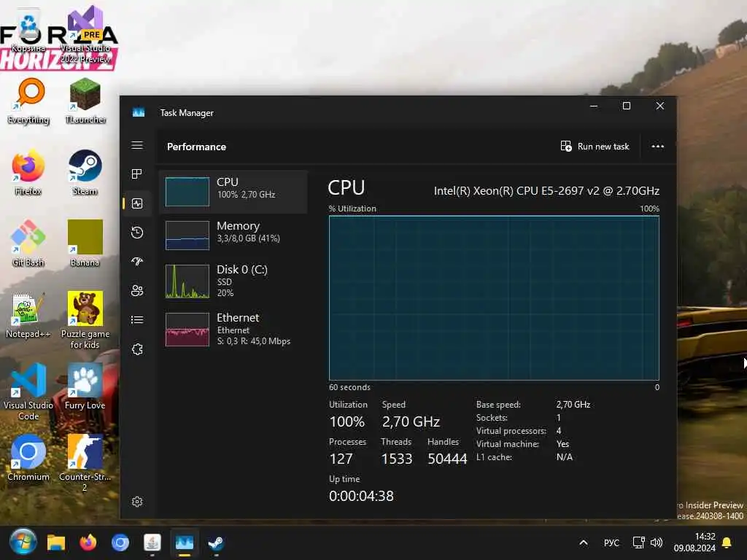This screenshot has width=747, height=560.
Task: Select the Memory performance entry
Action: coord(233,236)
